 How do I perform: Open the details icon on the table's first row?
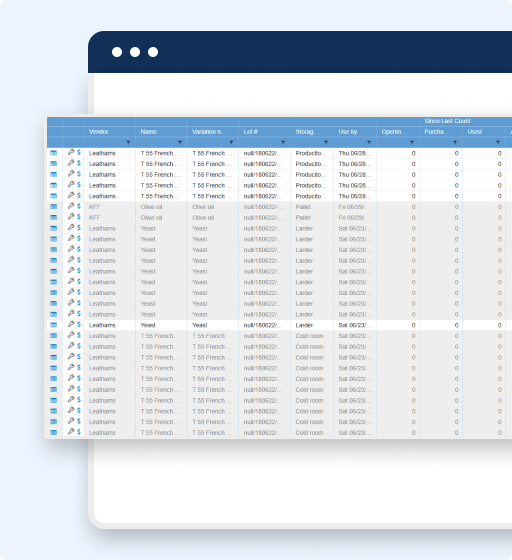pyautogui.click(x=54, y=153)
